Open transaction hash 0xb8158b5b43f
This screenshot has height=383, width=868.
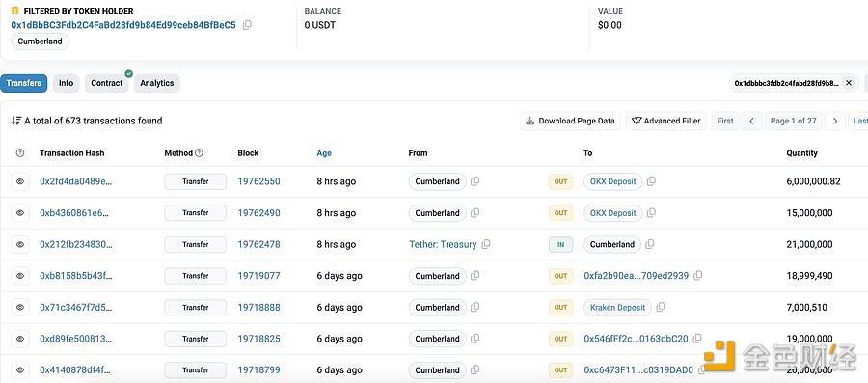[76, 276]
